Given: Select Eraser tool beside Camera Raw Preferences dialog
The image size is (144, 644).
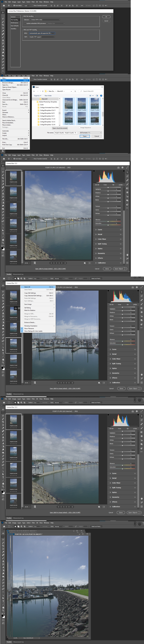Looking at the screenshot, I should 3,47.
